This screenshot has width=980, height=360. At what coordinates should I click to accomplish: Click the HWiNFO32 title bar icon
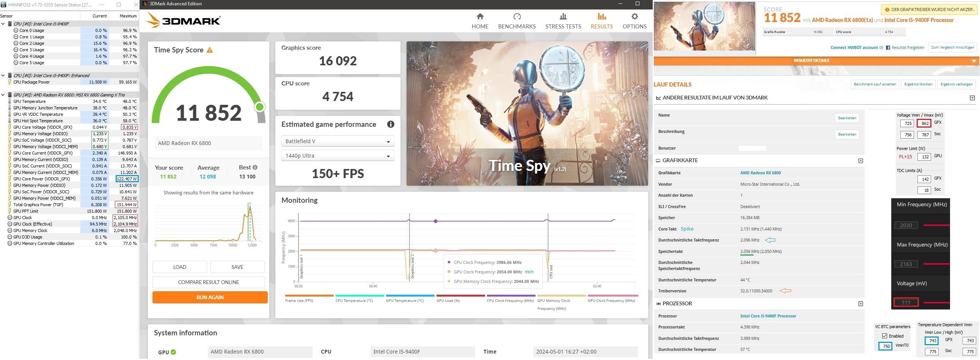pyautogui.click(x=4, y=5)
